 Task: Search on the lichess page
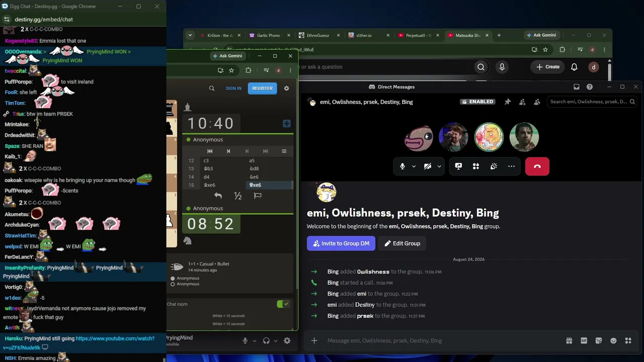coord(212,88)
